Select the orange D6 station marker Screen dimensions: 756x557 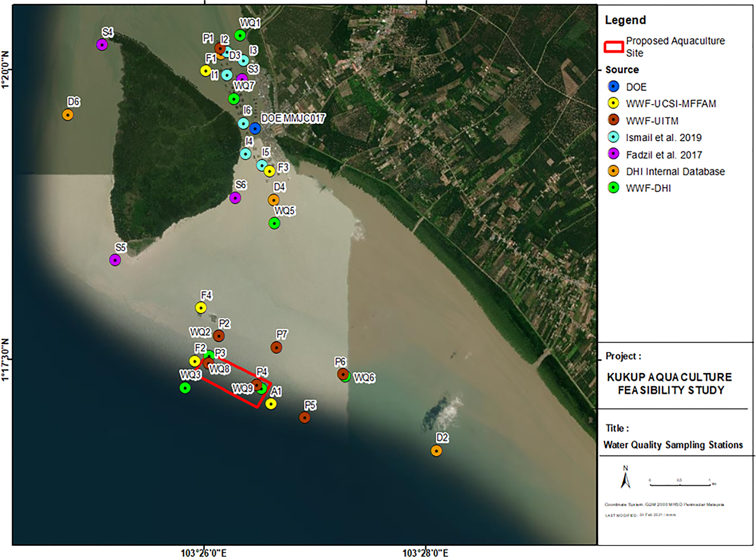(68, 115)
